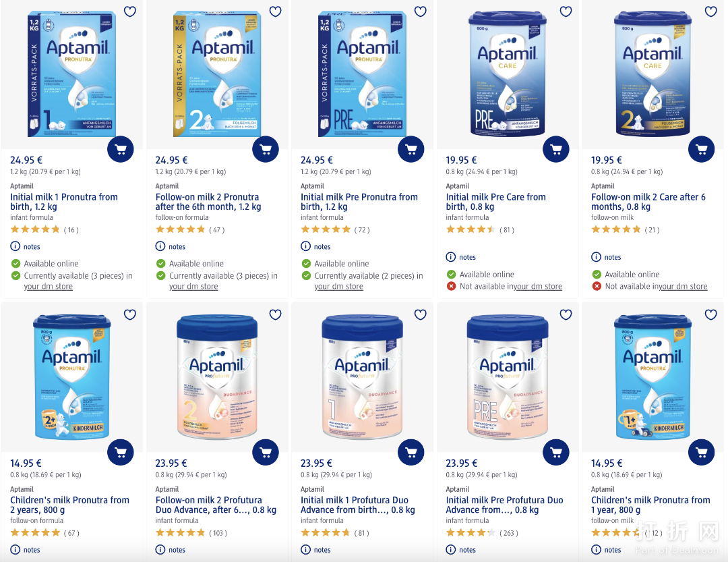Add Follow-on milk 2 Pronutra to cart
This screenshot has width=728, height=562.
[x=266, y=149]
